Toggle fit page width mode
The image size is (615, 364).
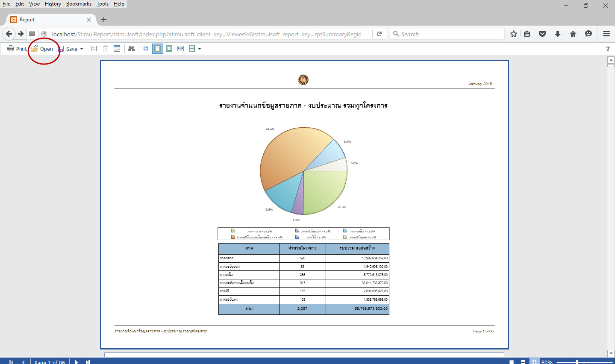[181, 49]
